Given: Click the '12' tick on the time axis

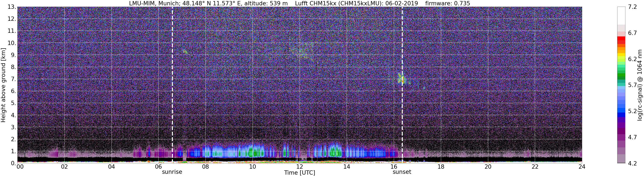Looking at the screenshot, I should (299, 167).
